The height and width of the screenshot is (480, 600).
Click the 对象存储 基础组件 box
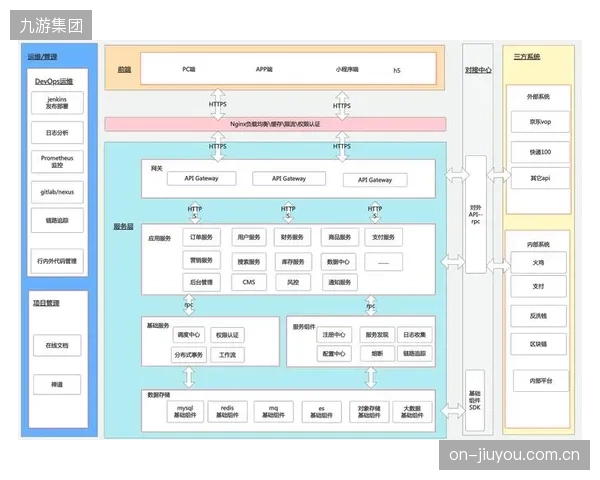[x=369, y=411]
